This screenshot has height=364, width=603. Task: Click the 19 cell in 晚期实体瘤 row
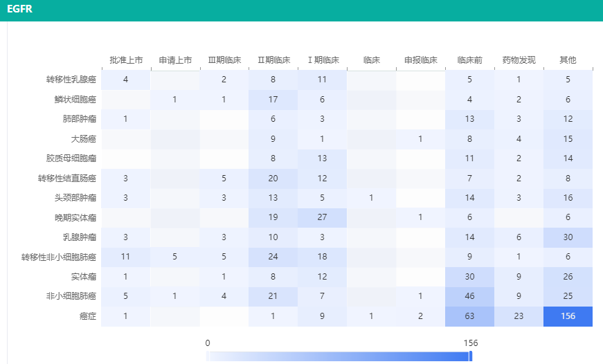click(x=273, y=217)
